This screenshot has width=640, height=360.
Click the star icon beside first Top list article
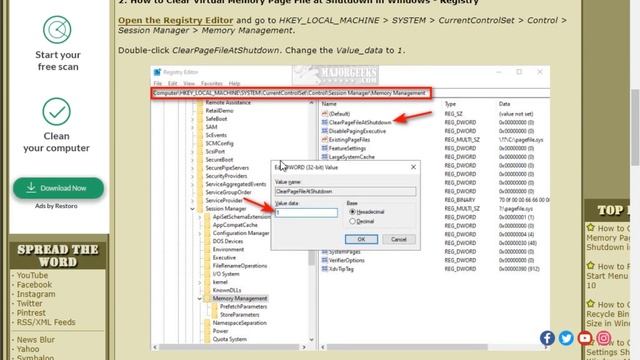(x=590, y=227)
